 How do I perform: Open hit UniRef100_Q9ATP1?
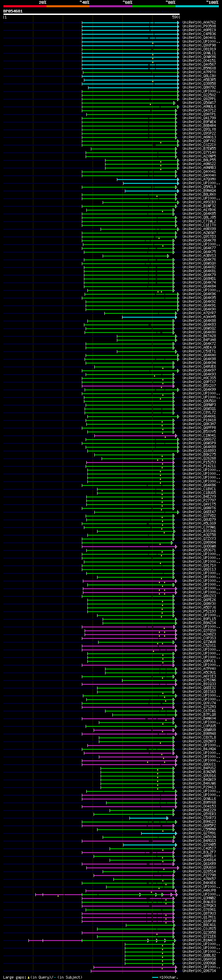coord(199,114)
